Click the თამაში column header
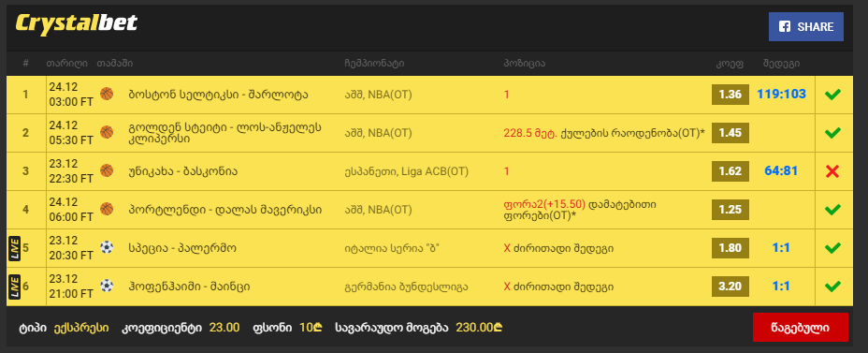Image resolution: width=868 pixels, height=353 pixels. (115, 63)
